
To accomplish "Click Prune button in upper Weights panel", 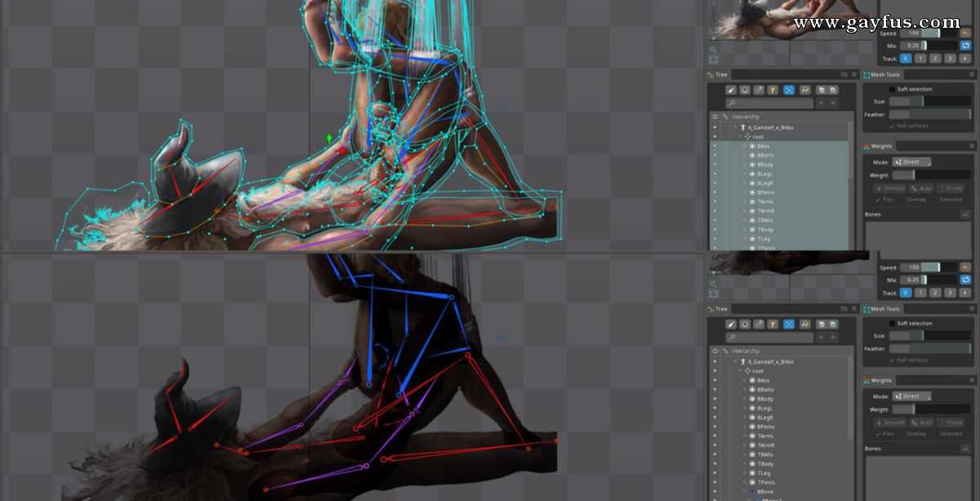I will point(950,188).
